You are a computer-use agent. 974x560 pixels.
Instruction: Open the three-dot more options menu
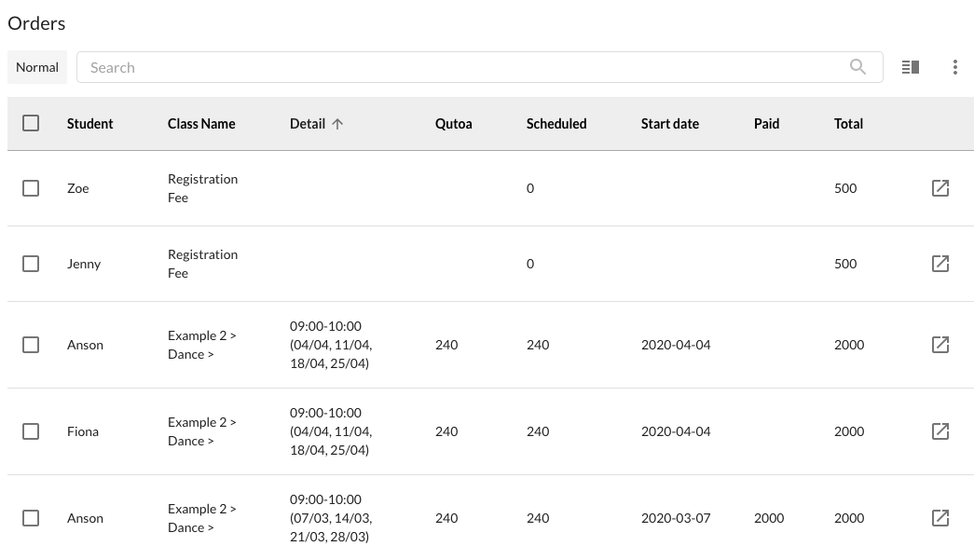click(954, 67)
